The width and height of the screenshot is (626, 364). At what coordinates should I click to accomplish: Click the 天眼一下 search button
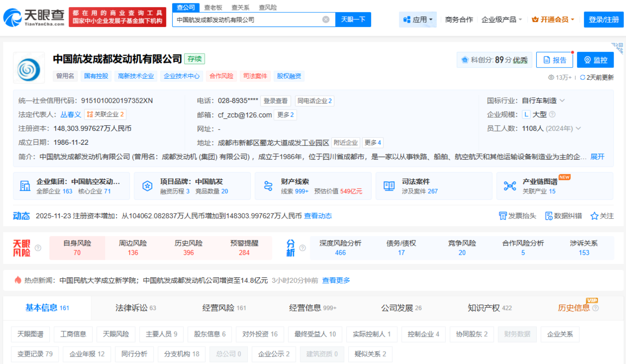(353, 19)
